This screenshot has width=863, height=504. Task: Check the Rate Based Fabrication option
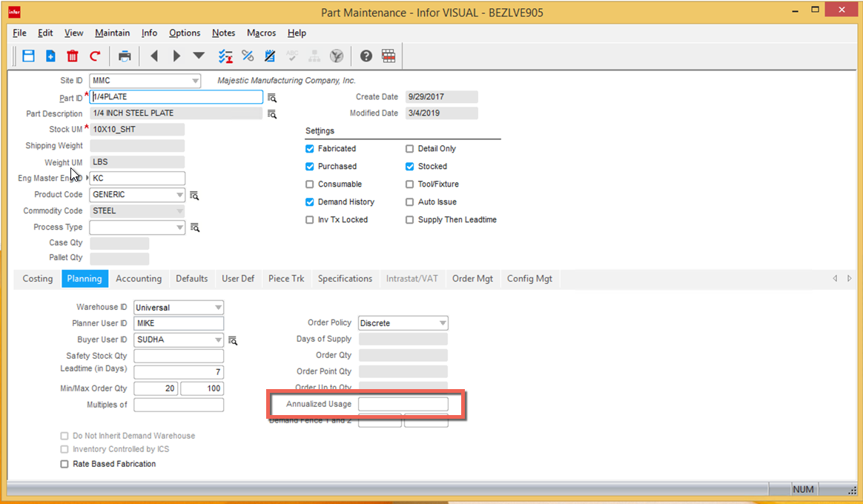click(65, 463)
